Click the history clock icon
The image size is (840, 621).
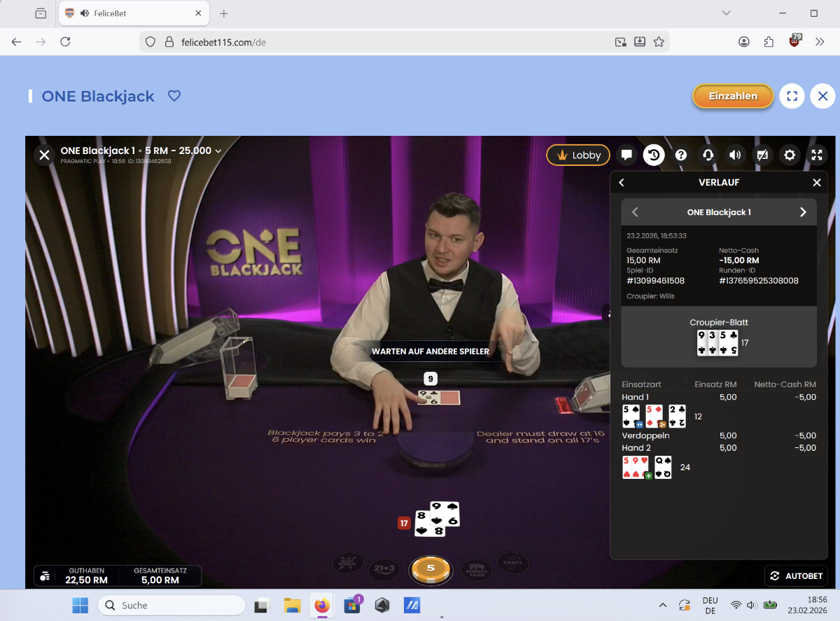654,155
